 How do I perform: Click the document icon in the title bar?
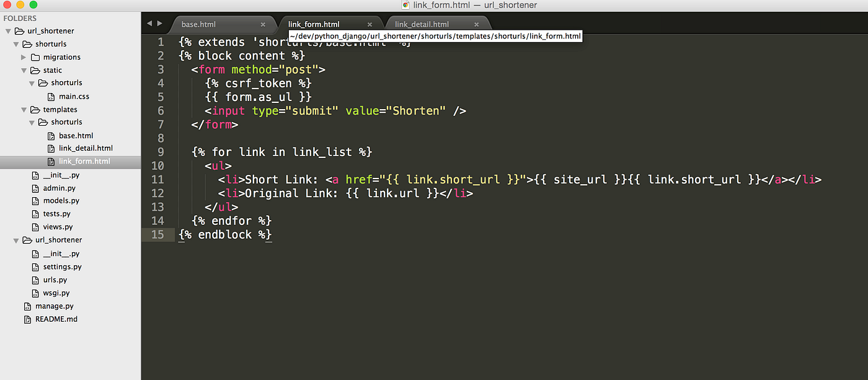pyautogui.click(x=406, y=5)
